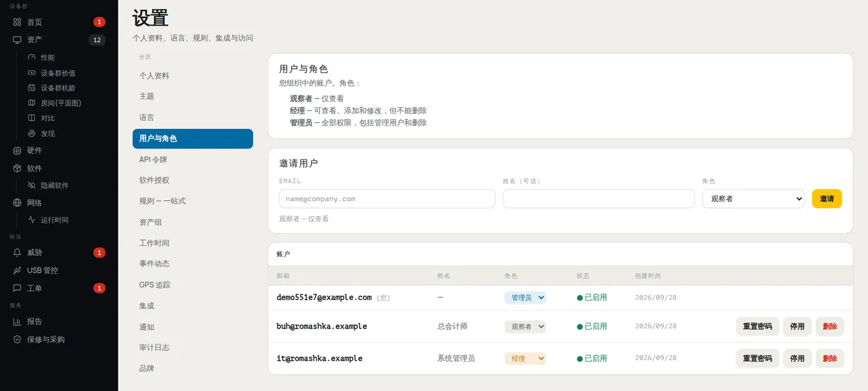Image resolution: width=868 pixels, height=391 pixels.
Task: Click the yellow 邀请 button
Action: [826, 199]
